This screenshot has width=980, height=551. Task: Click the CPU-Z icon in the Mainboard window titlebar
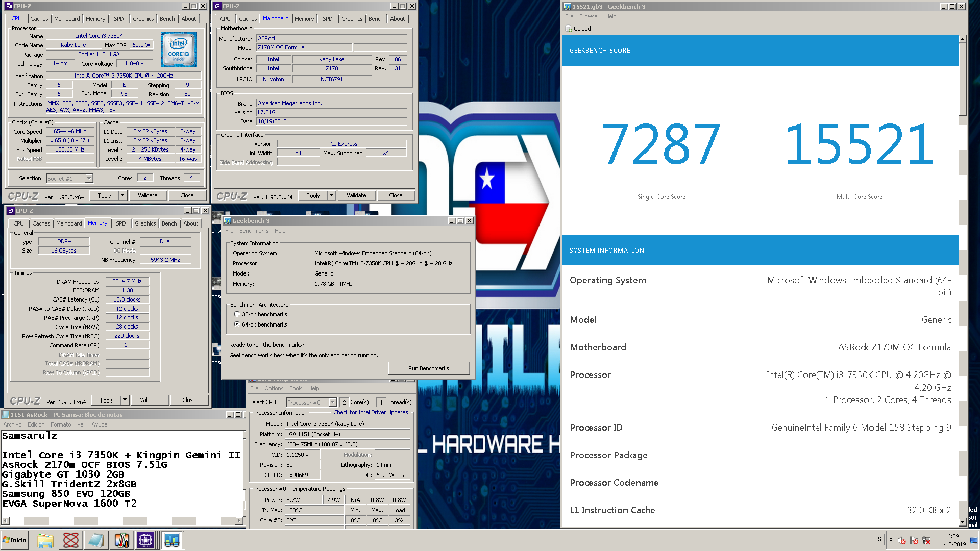(218, 6)
